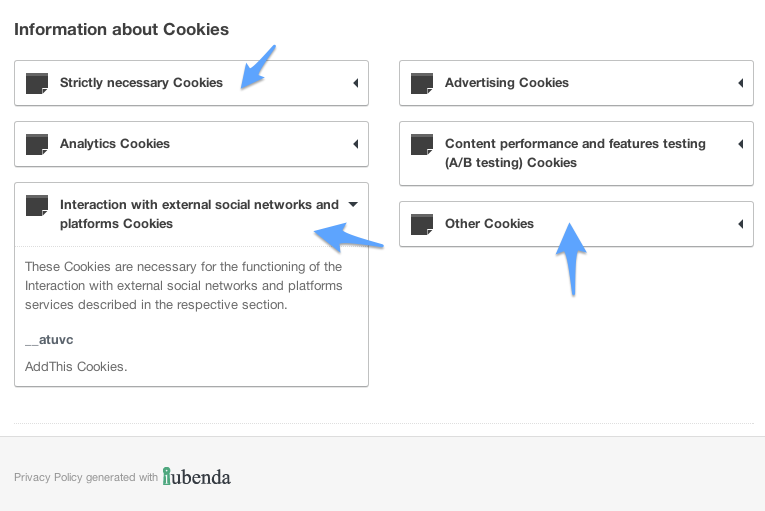Expand Strictly necessary Cookies with its arrow
Screen dimensions: 765x511
[x=356, y=83]
